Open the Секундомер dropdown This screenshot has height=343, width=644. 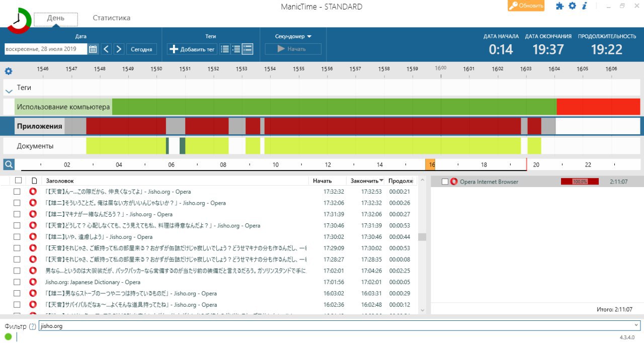[x=293, y=36]
